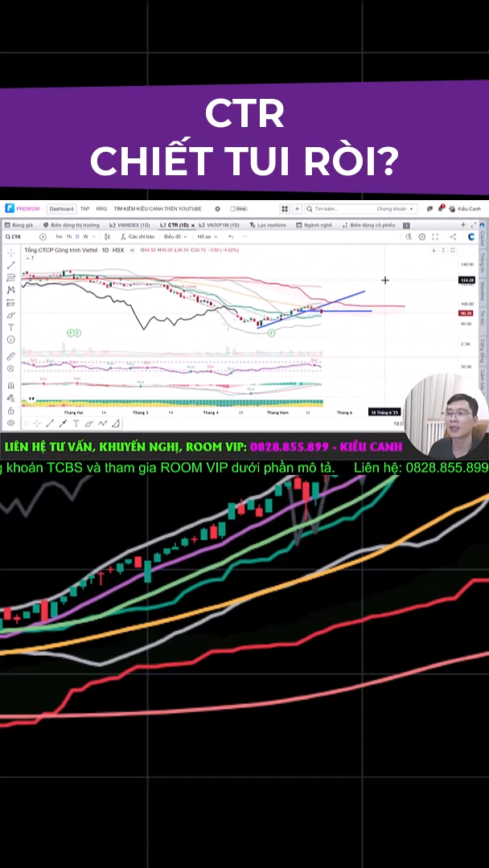Click the arrow line tool in bottom drawing toolbar
The image size is (489, 868).
click(63, 424)
